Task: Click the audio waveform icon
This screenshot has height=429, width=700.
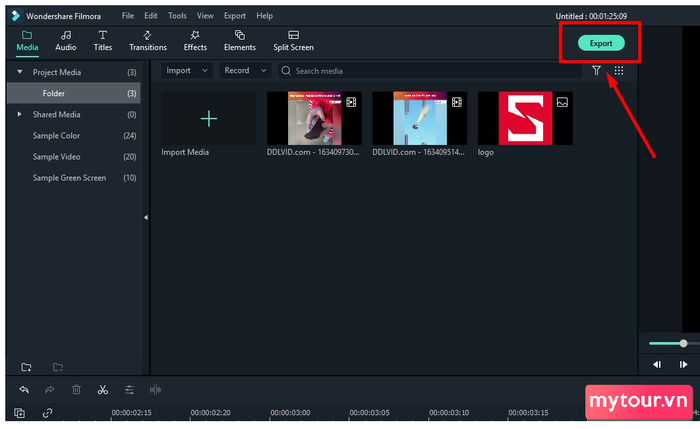Action: click(155, 390)
